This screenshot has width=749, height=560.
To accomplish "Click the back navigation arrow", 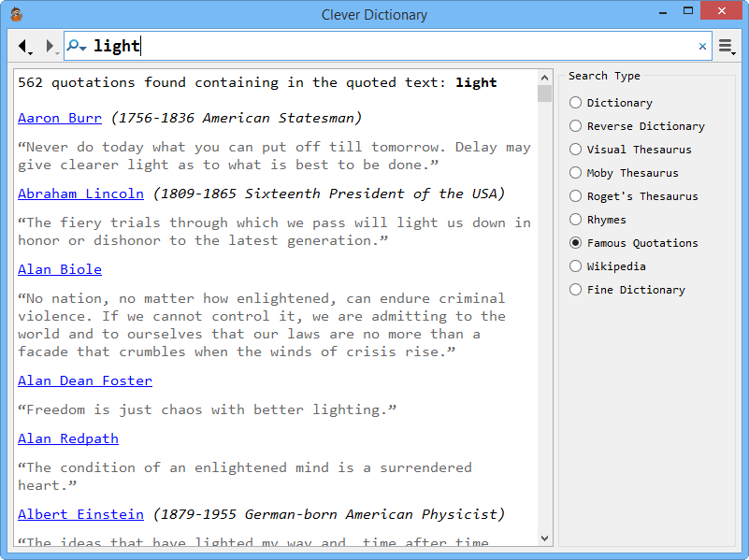I will pos(22,46).
